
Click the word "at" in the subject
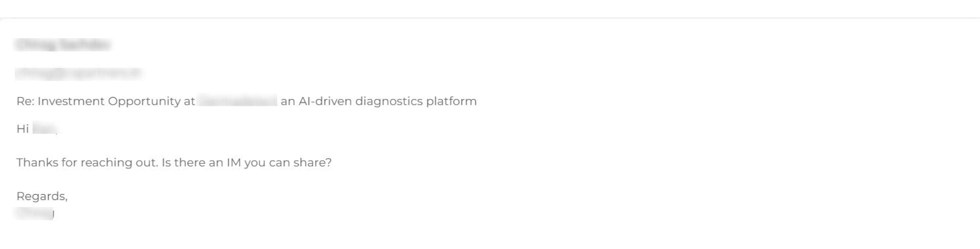189,101
